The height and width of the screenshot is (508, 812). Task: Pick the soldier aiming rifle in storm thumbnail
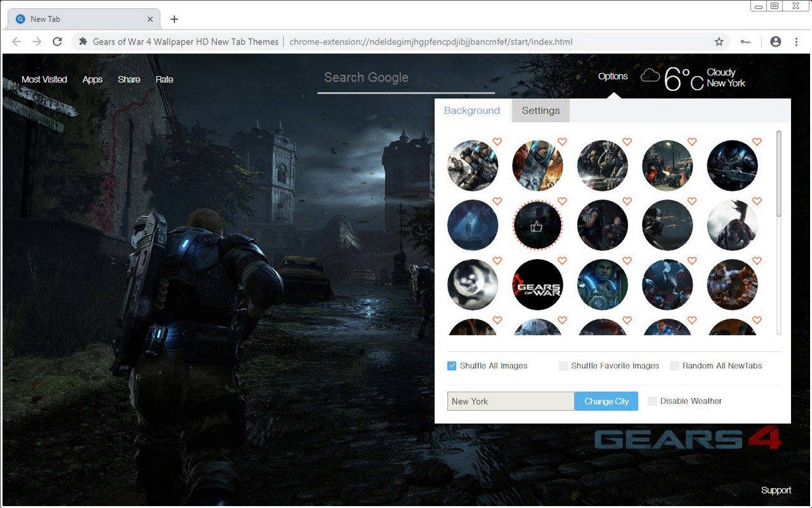(x=473, y=166)
